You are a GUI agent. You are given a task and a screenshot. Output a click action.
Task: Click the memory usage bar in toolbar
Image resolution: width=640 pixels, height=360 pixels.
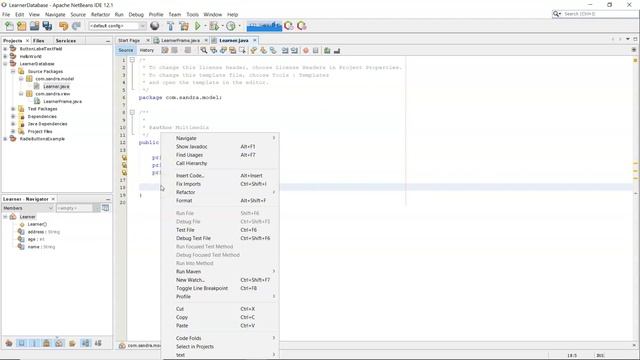(264, 26)
